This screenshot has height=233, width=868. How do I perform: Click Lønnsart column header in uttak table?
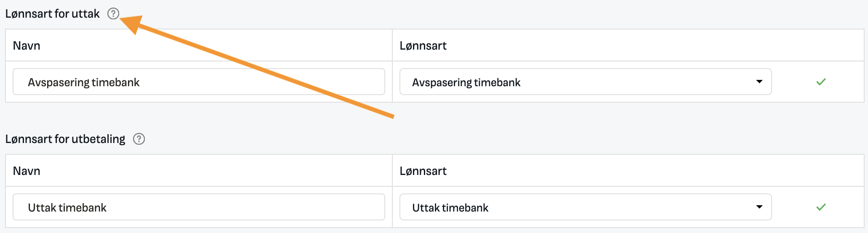(x=423, y=45)
